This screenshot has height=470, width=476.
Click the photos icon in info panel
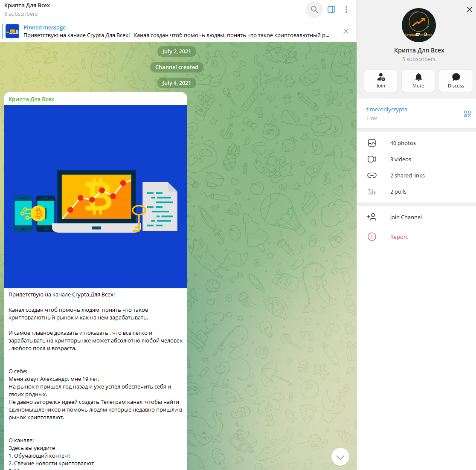(372, 143)
